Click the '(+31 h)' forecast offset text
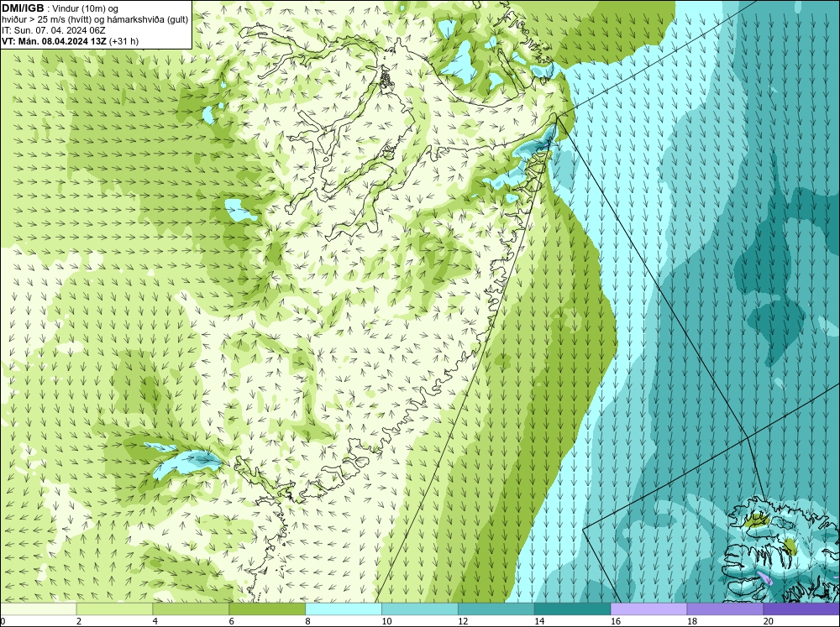Viewport: 840px width, 627px height. [123, 41]
